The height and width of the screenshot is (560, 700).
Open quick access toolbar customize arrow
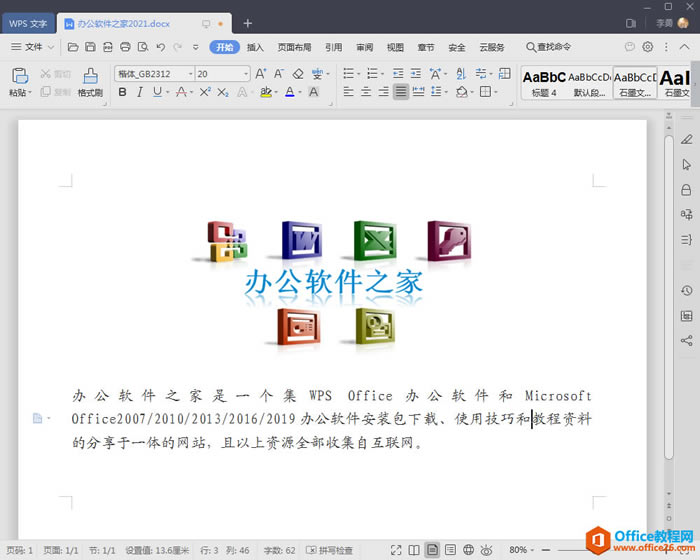(x=196, y=47)
